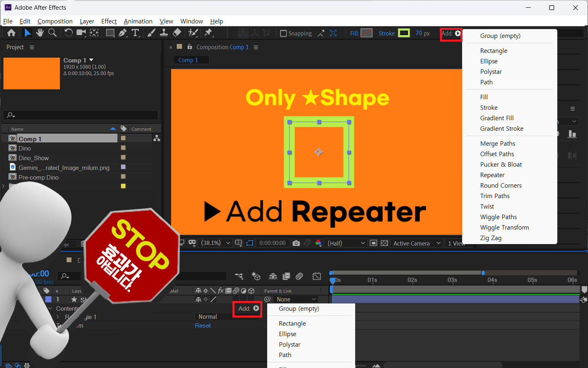Image resolution: width=588 pixels, height=368 pixels.
Task: Go to the Home screen icon
Action: coord(11,33)
